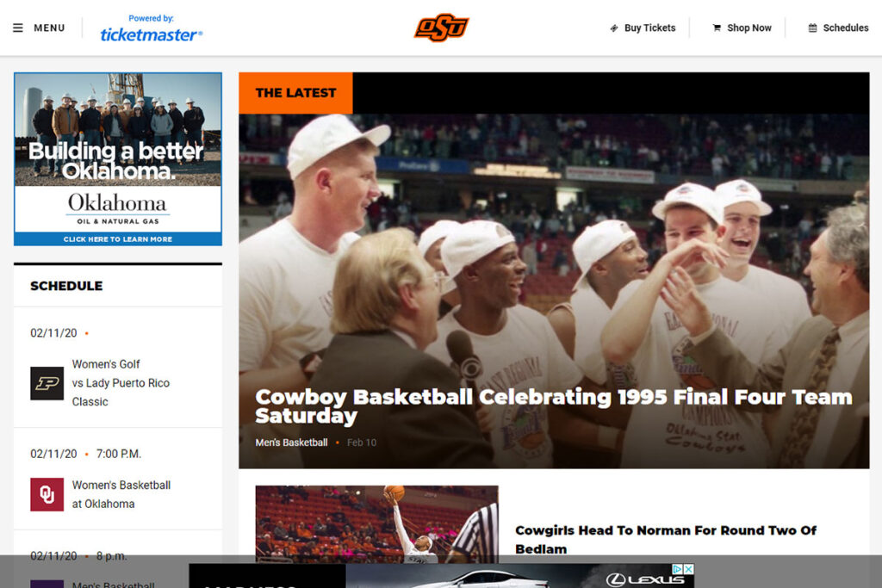Screen dimensions: 882x588
Task: Click 'Click here to learn more' banner
Action: coord(117,239)
